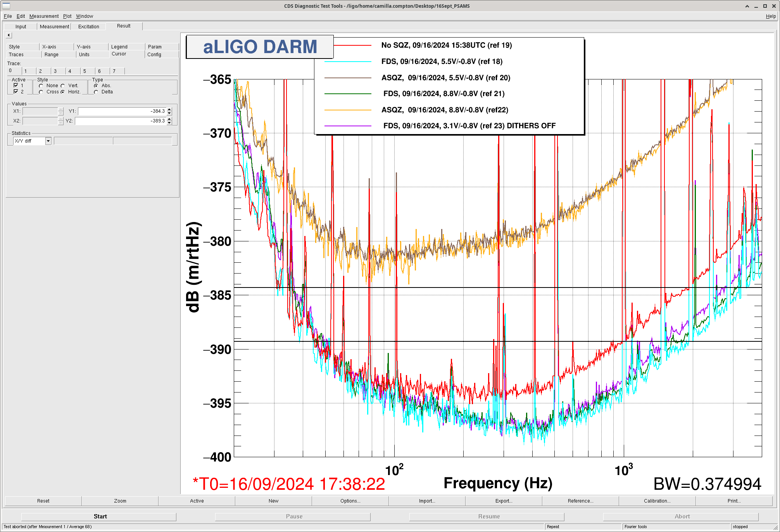Switch to the Input tab
The height and width of the screenshot is (532, 780).
pos(21,27)
